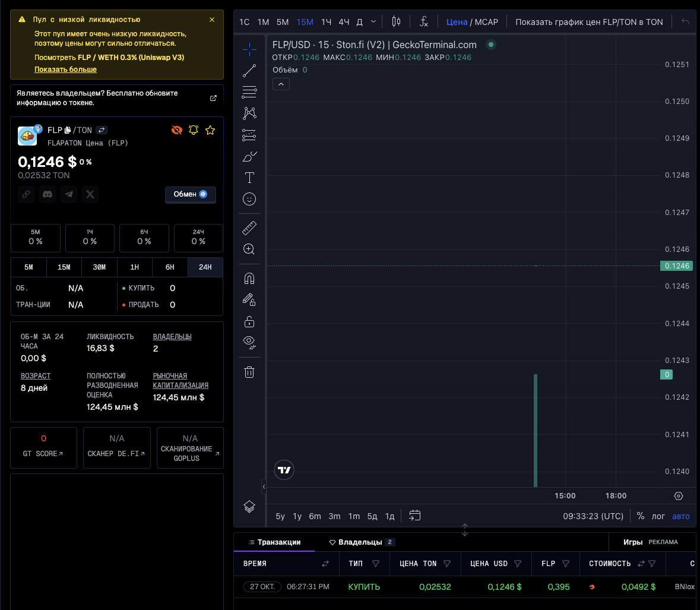
Task: Open the FLP / WETH 0.3% Uniswap V3 pool link
Action: tap(131, 57)
